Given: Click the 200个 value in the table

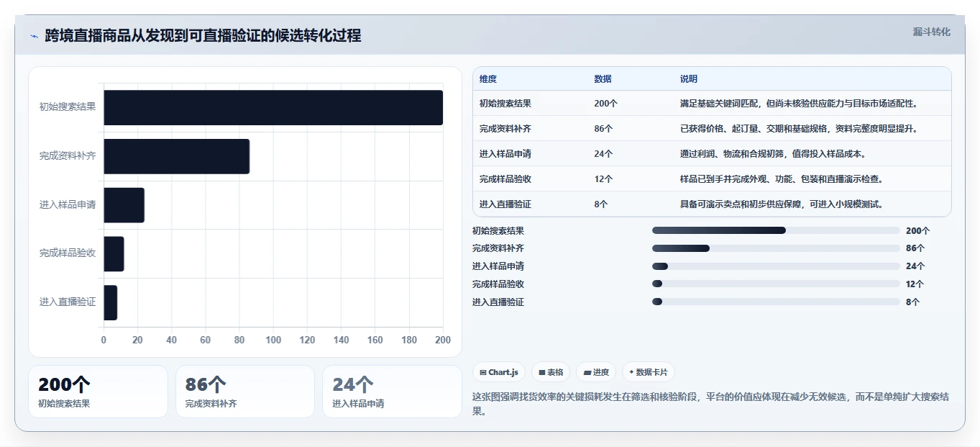Looking at the screenshot, I should point(606,104).
